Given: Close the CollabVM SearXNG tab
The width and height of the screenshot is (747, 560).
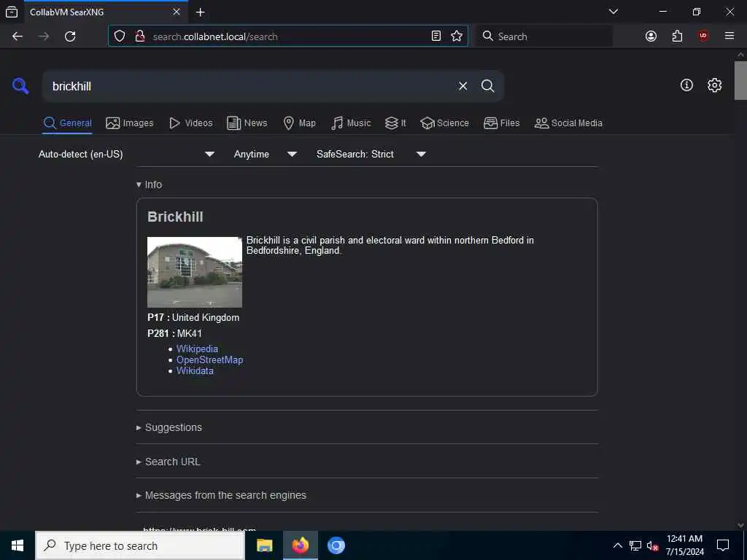Looking at the screenshot, I should coord(177,12).
